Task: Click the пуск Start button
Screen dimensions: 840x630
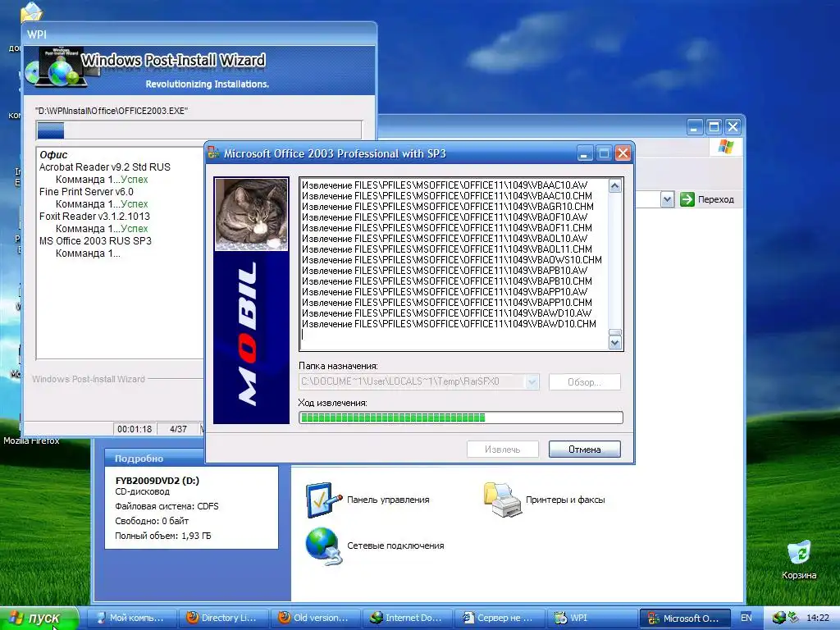Action: point(39,618)
